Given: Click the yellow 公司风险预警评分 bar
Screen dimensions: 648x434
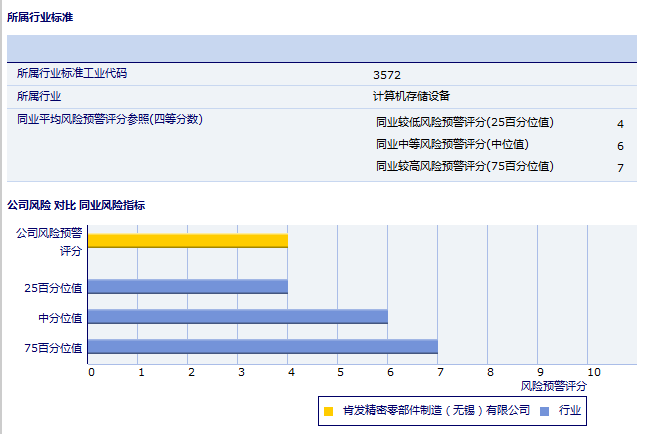Looking at the screenshot, I should coord(188,240).
